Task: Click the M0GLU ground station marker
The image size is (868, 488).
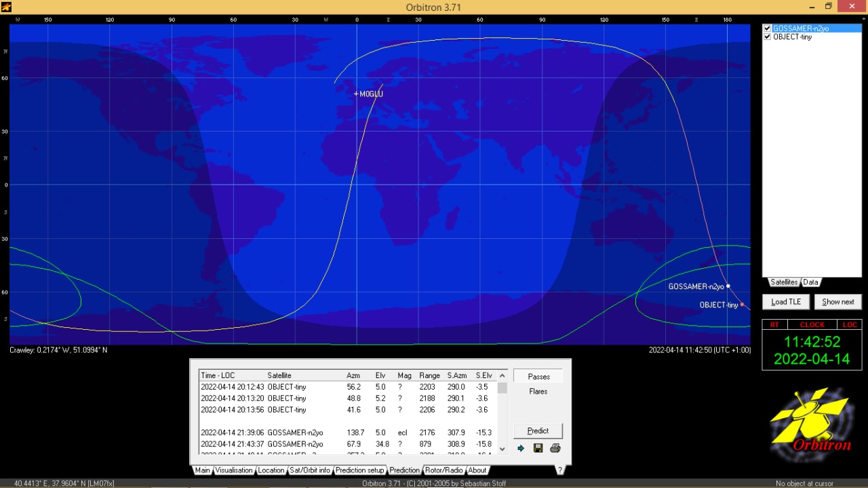Action: point(356,94)
